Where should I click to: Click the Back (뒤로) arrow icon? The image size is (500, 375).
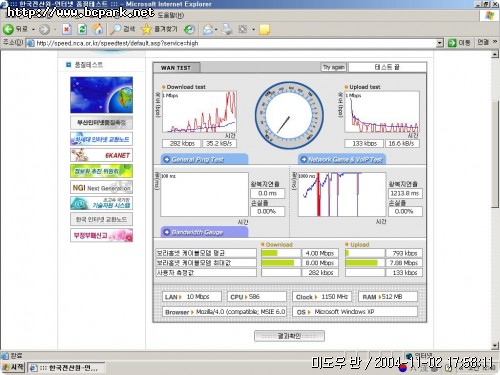click(x=8, y=29)
